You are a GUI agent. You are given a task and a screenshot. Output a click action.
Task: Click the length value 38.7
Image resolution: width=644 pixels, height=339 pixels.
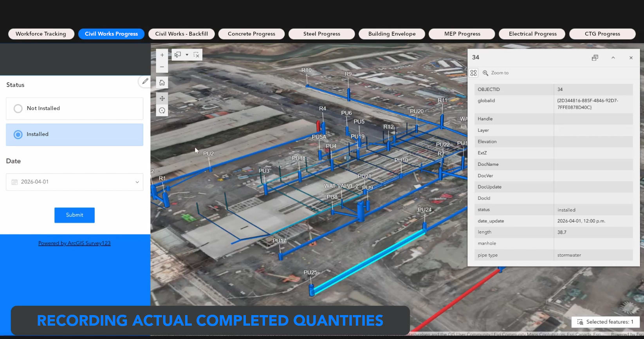[x=562, y=232]
